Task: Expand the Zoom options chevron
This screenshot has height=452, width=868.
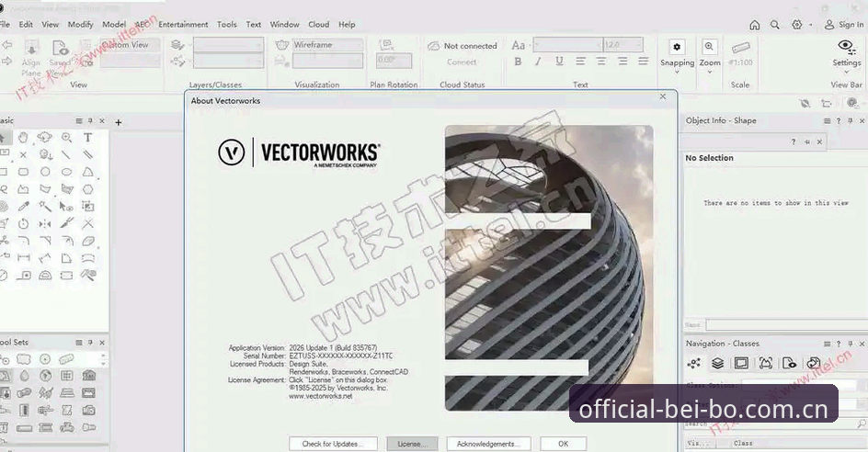Action: point(709,72)
